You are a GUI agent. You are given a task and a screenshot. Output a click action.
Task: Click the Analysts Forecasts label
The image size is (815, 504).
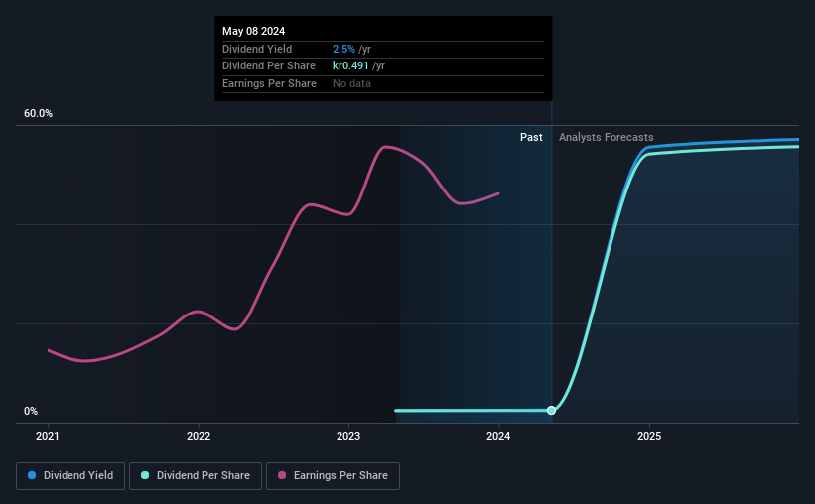(607, 137)
